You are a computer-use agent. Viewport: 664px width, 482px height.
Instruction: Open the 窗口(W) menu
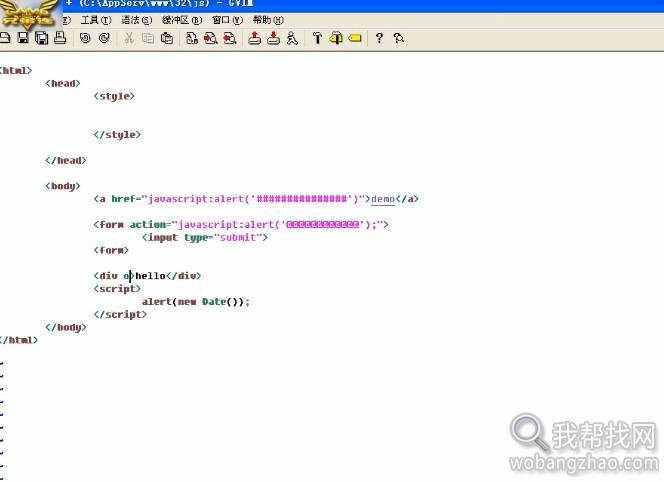[x=228, y=20]
